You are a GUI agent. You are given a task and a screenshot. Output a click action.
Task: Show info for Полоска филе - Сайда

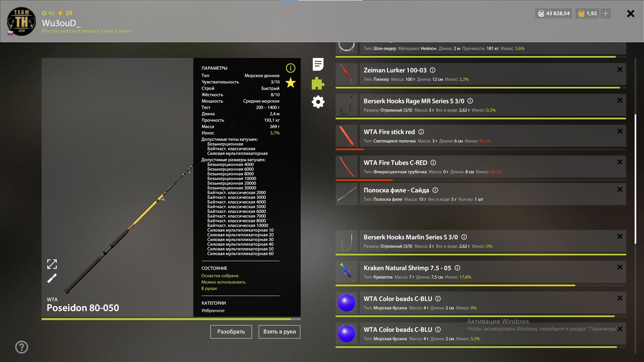point(435,190)
